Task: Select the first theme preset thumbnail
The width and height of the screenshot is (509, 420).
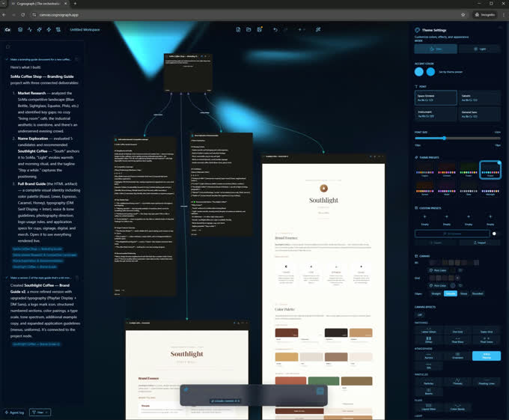Action: click(x=425, y=170)
